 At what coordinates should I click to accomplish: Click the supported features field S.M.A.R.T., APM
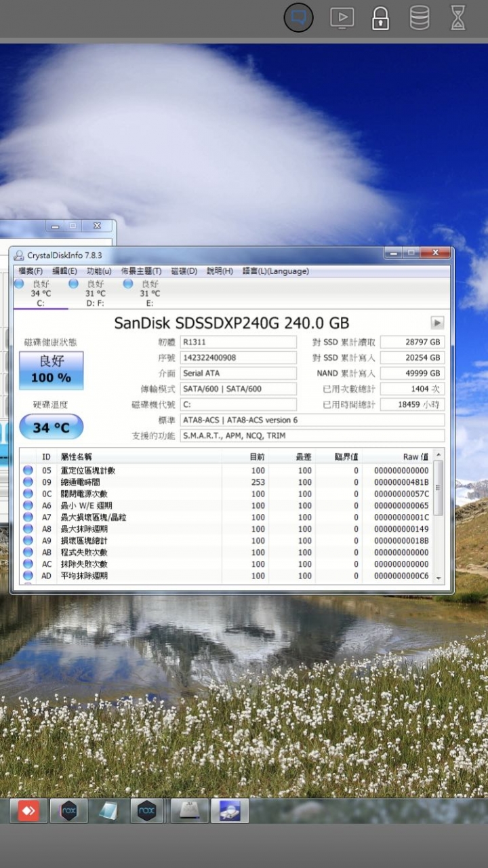pos(312,435)
